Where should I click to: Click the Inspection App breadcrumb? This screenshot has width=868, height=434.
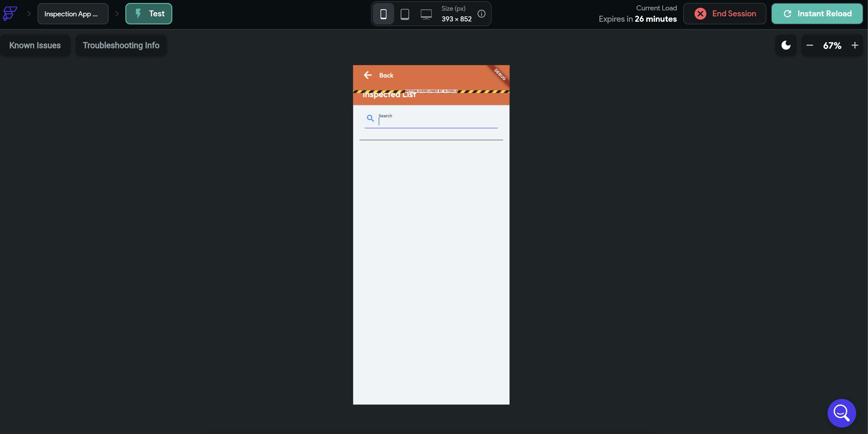(x=73, y=14)
